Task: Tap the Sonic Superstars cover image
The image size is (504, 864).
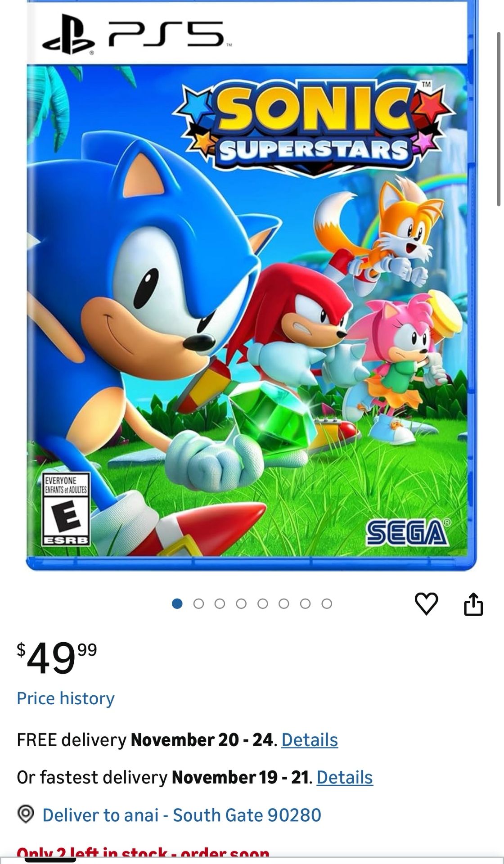Action: [251, 286]
